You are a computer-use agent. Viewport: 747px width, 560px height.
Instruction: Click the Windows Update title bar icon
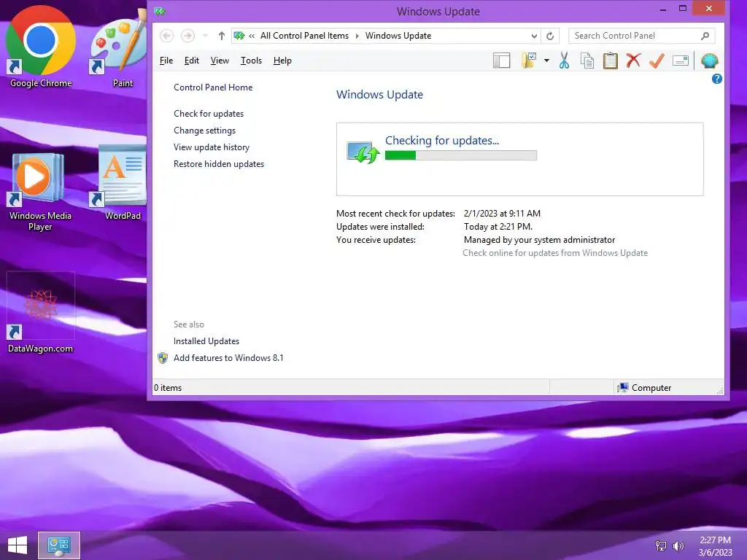[x=160, y=11]
